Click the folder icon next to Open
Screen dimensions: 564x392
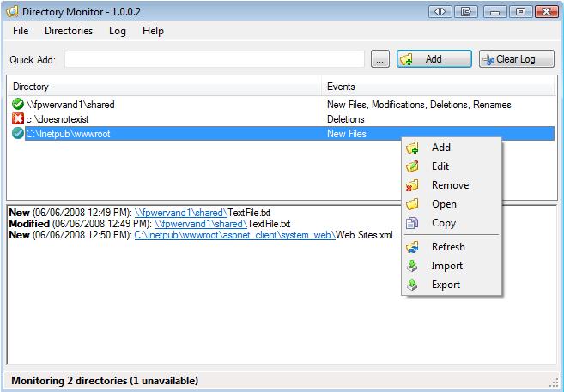(x=412, y=204)
